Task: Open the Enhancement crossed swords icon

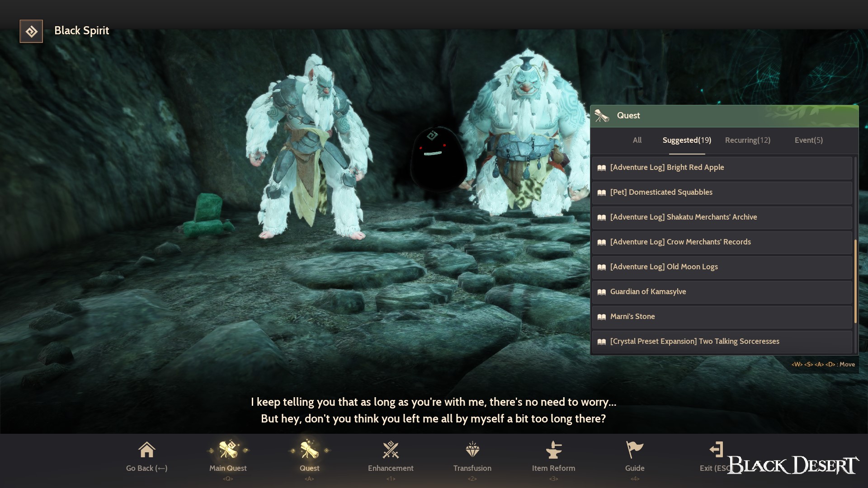Action: click(x=391, y=450)
